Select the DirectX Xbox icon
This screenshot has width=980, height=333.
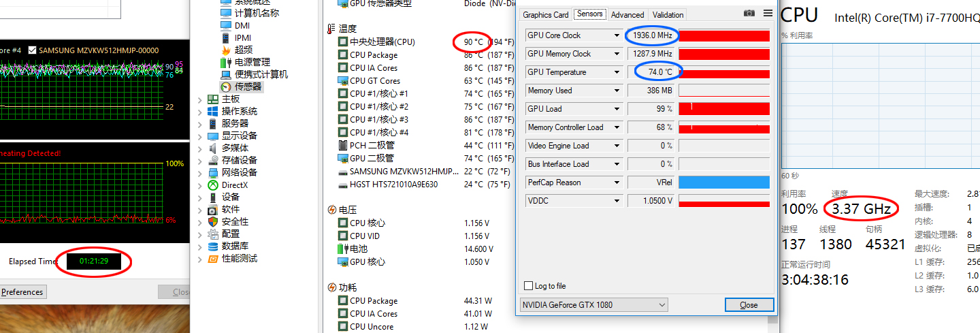coord(213,185)
